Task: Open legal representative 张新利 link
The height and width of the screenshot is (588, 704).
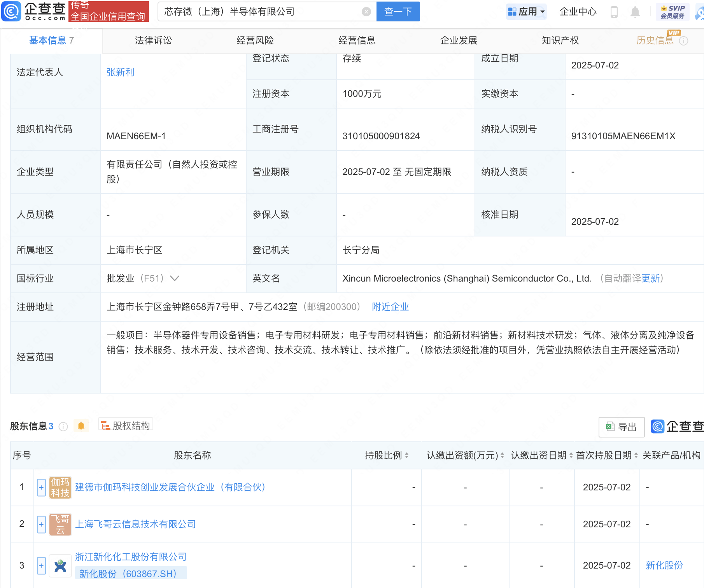Action: coord(120,72)
